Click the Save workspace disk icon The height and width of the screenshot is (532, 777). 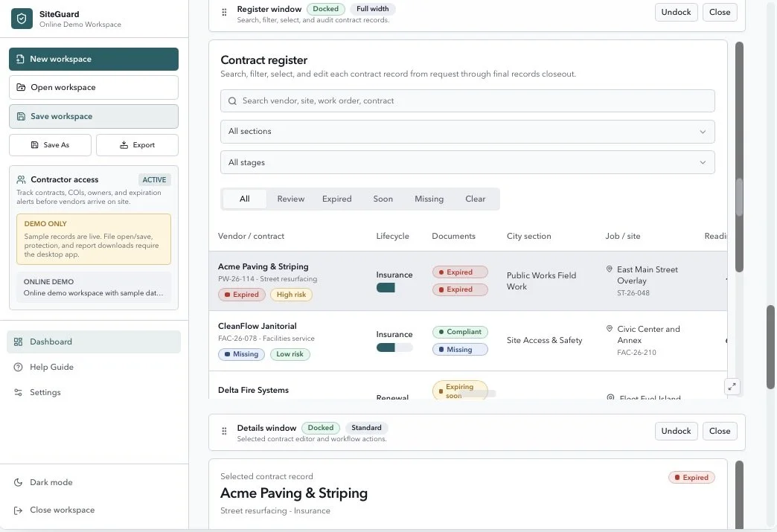pyautogui.click(x=21, y=116)
